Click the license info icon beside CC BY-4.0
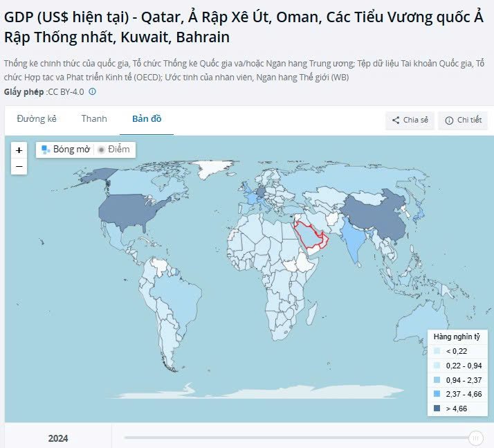The height and width of the screenshot is (448, 494). click(92, 91)
